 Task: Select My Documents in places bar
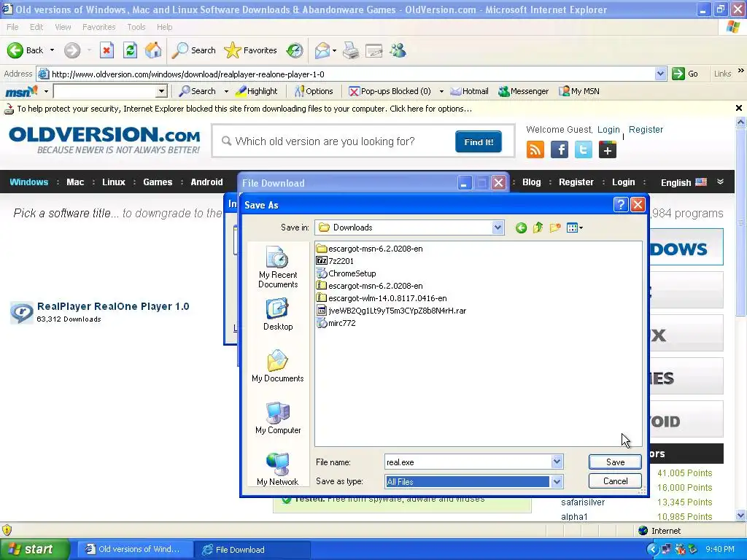[278, 366]
